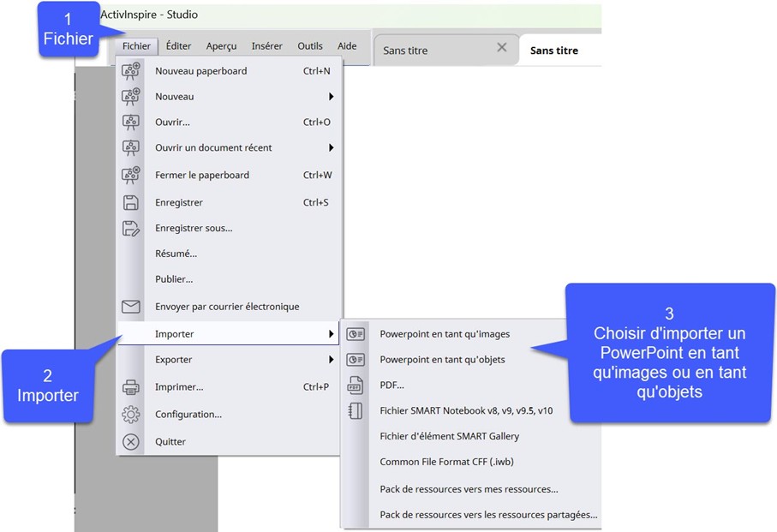Expand the Importer submenu arrow
This screenshot has height=532, width=777.
tap(331, 334)
